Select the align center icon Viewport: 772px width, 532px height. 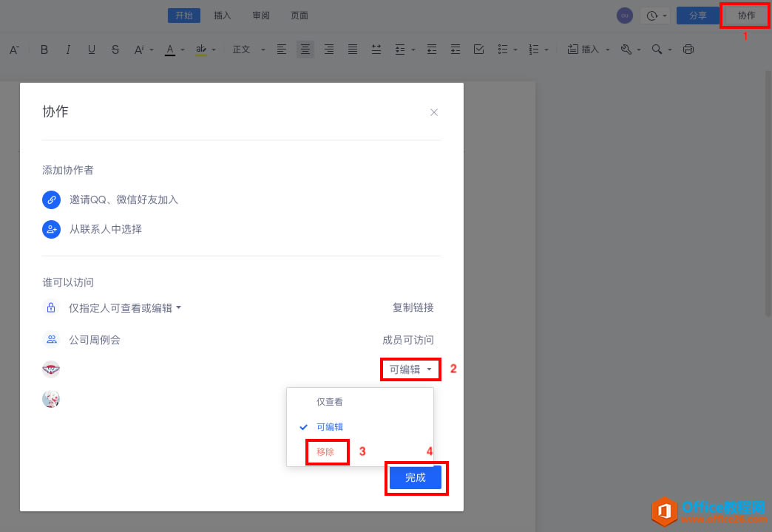pyautogui.click(x=305, y=49)
